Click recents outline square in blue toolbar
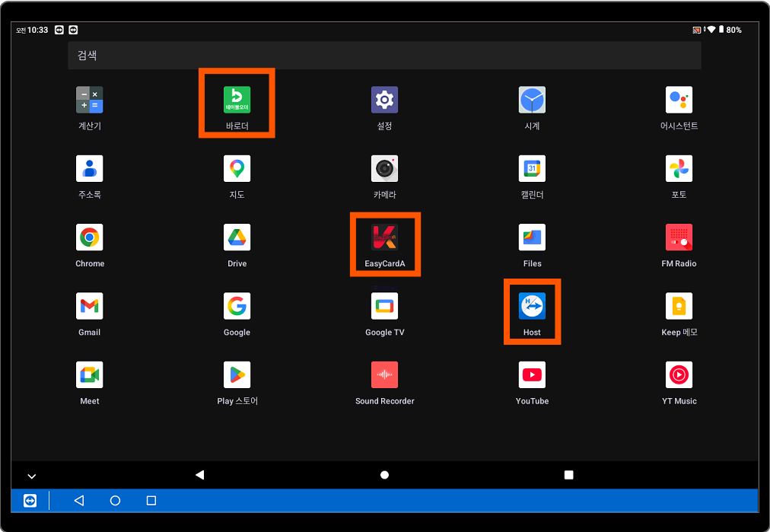770x532 pixels. [151, 501]
